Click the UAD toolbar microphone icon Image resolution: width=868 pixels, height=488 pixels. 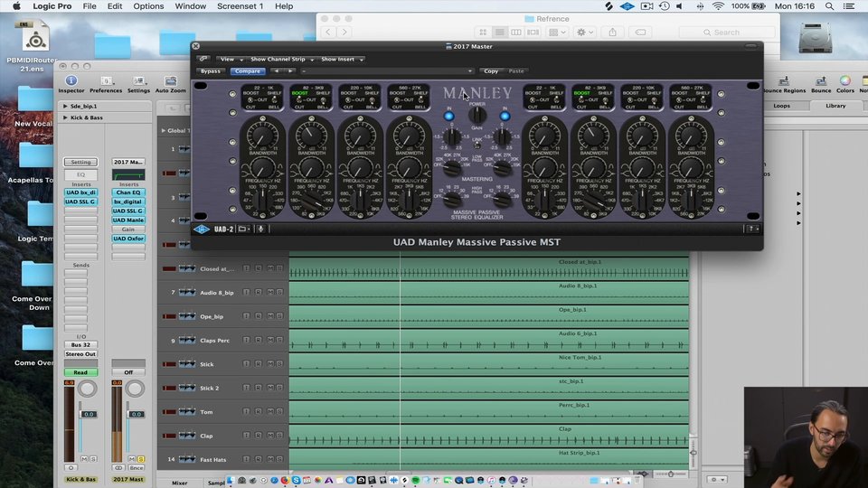coord(260,229)
